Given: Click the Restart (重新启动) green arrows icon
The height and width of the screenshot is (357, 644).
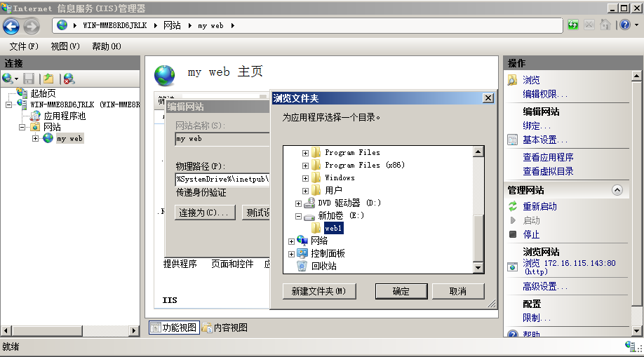Looking at the screenshot, I should [x=513, y=206].
